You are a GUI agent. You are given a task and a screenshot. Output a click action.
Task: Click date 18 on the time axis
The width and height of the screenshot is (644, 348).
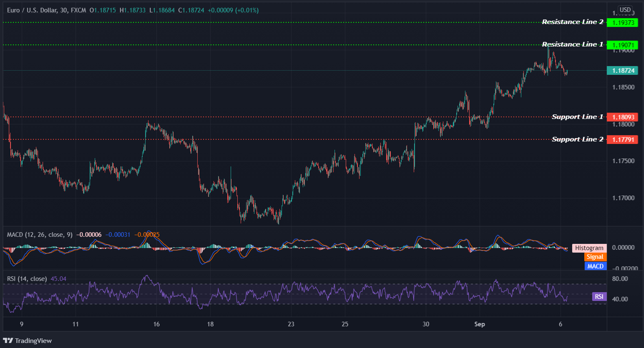pyautogui.click(x=210, y=324)
